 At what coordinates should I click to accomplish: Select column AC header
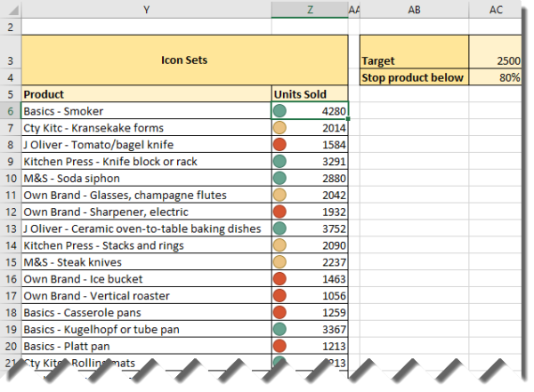(497, 9)
